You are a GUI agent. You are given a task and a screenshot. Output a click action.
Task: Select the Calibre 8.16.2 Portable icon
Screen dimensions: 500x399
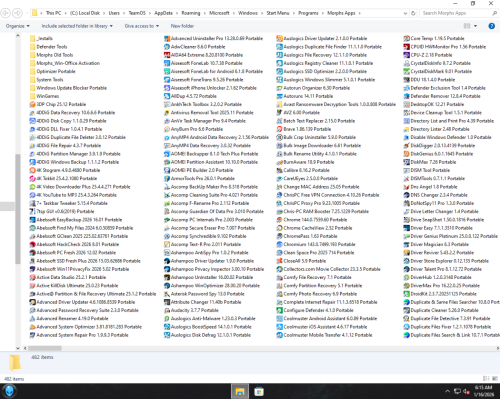point(280,170)
